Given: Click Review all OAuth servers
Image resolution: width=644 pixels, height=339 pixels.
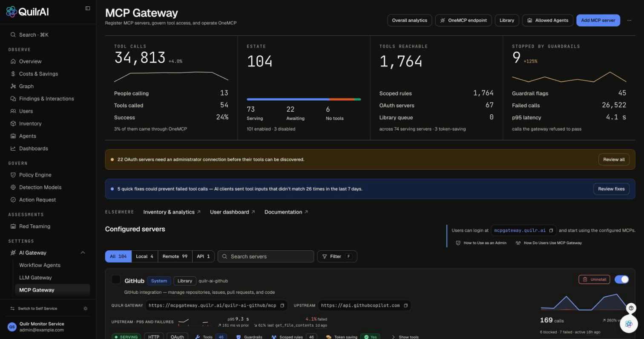Looking at the screenshot, I should pyautogui.click(x=614, y=159).
